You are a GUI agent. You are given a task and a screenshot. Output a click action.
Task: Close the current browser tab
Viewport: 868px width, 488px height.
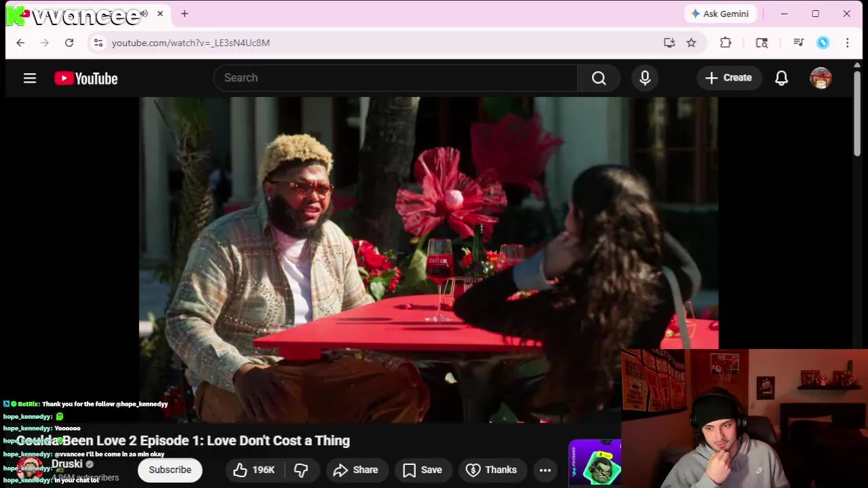160,14
